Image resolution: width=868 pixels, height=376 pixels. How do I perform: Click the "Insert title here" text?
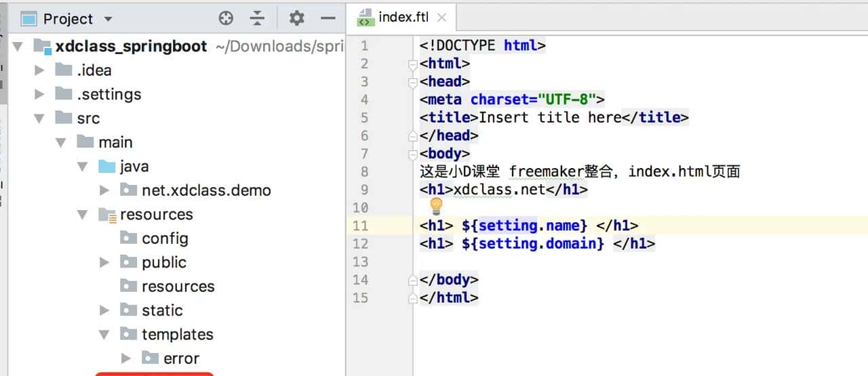550,117
